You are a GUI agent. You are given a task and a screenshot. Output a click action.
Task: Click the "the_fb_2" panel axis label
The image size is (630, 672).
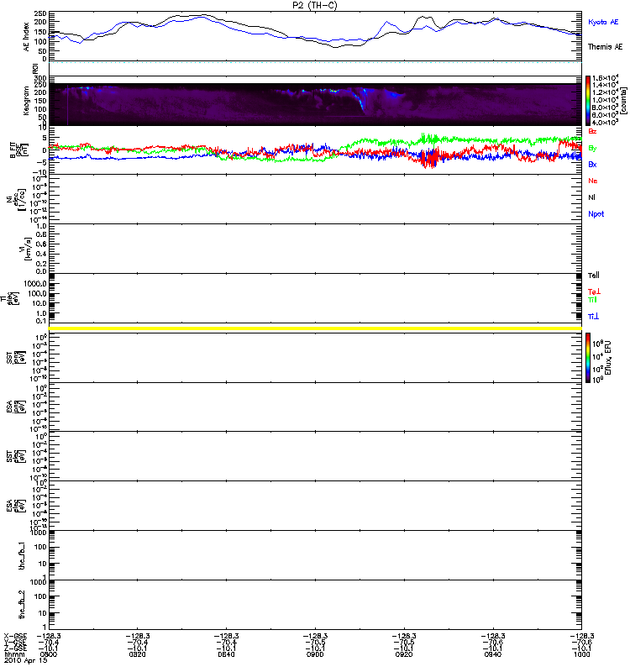pyautogui.click(x=22, y=605)
